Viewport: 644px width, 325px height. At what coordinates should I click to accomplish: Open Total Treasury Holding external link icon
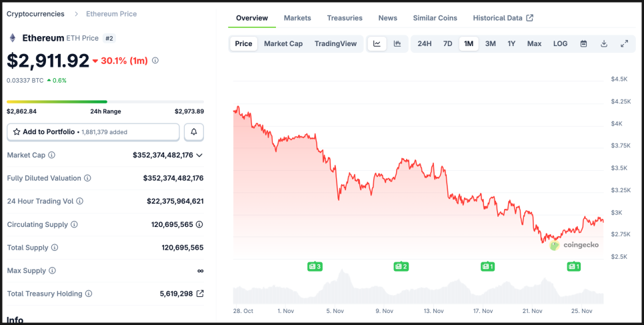pyautogui.click(x=199, y=294)
